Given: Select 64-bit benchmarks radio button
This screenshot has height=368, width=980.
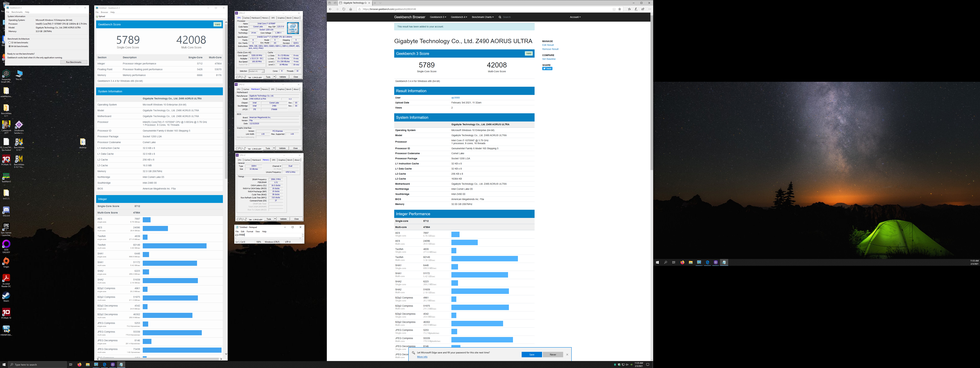Looking at the screenshot, I should click(x=10, y=46).
